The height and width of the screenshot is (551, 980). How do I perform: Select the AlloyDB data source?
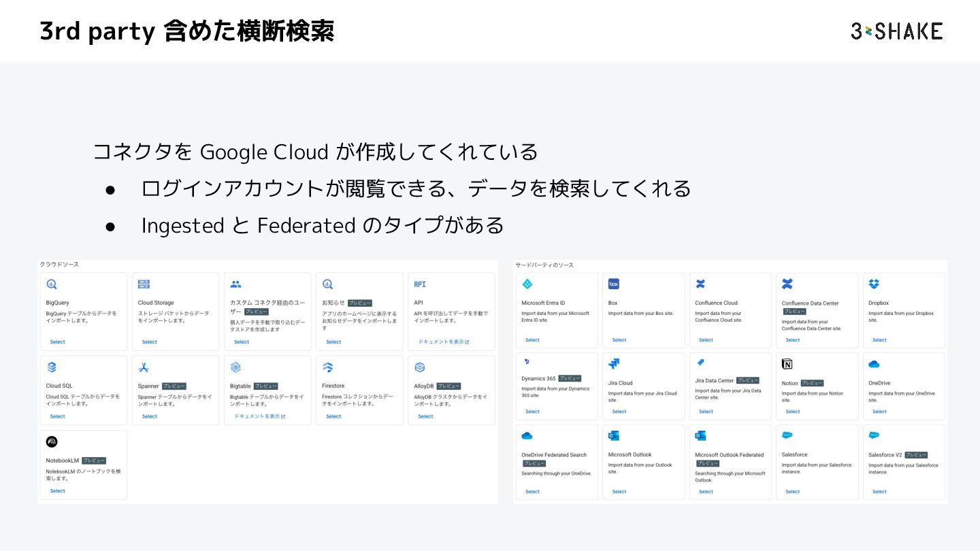426,416
